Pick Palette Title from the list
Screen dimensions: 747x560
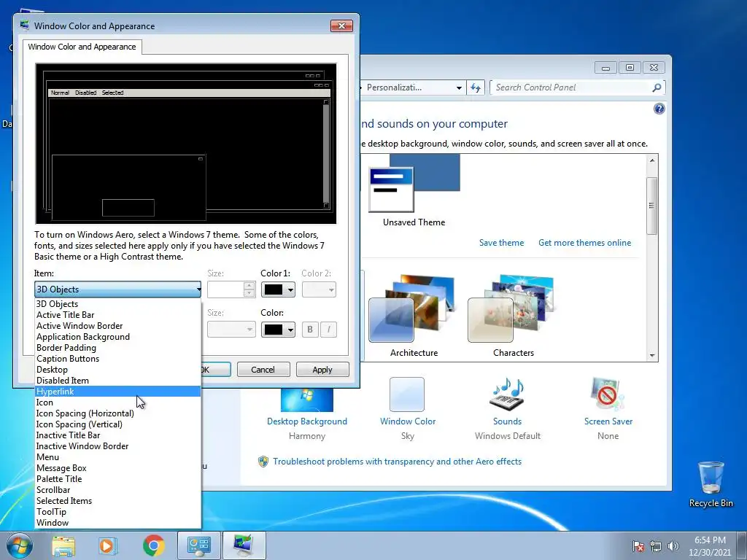(117, 479)
